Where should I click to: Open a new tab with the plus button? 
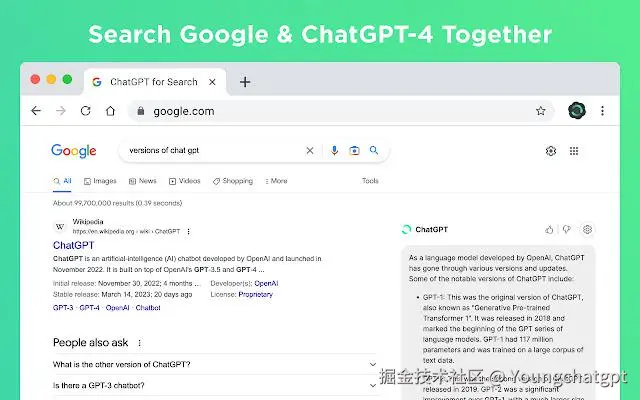(245, 82)
